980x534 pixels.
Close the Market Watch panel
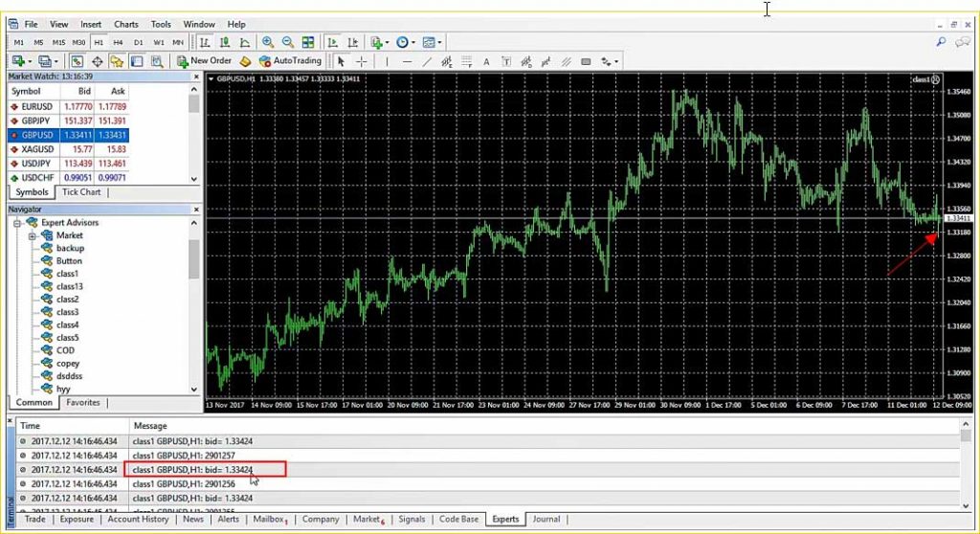pyautogui.click(x=196, y=77)
